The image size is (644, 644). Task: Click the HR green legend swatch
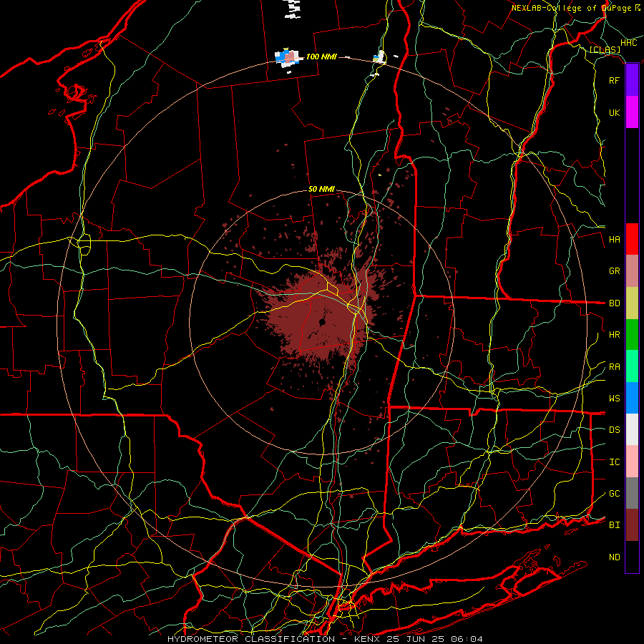632,335
